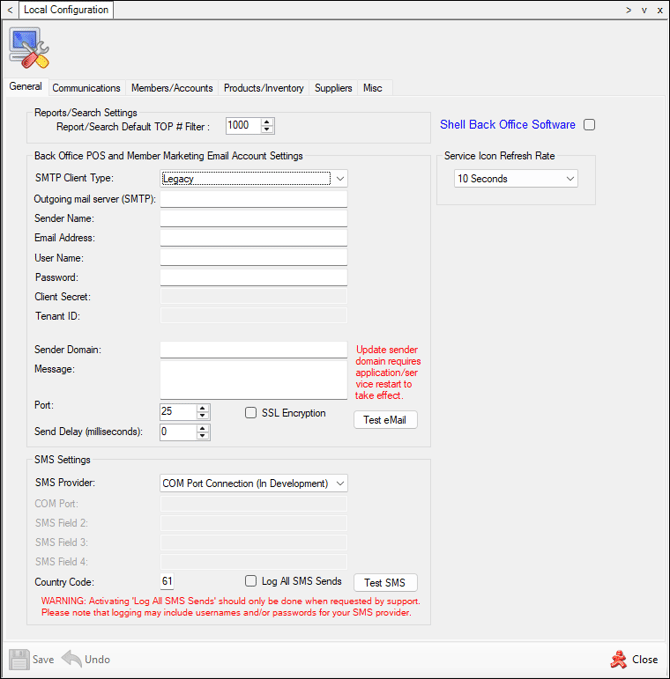Image resolution: width=670 pixels, height=679 pixels.
Task: Click the Outgoing mail server (SMTP) field
Action: (254, 199)
